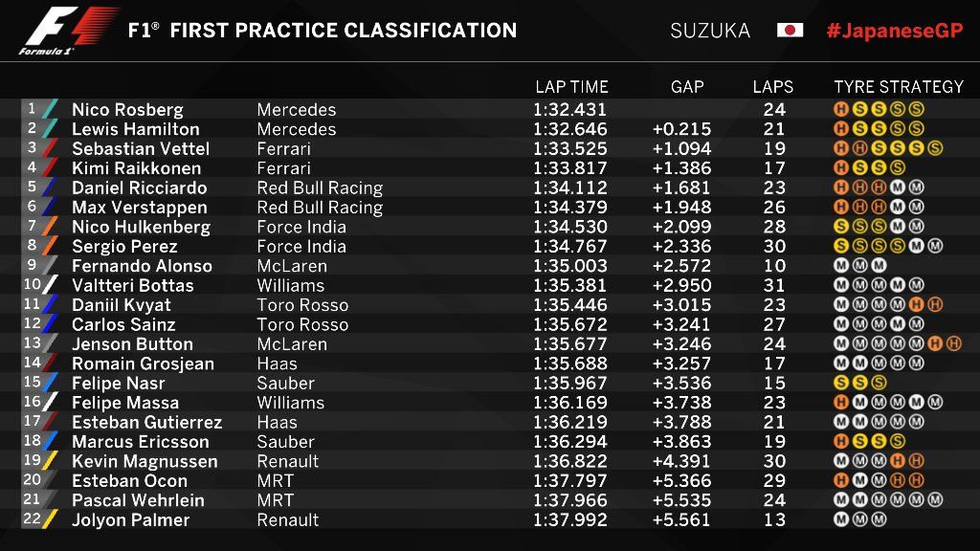
Task: Click the hard tyre icon in Ericsson's row
Action: [841, 442]
